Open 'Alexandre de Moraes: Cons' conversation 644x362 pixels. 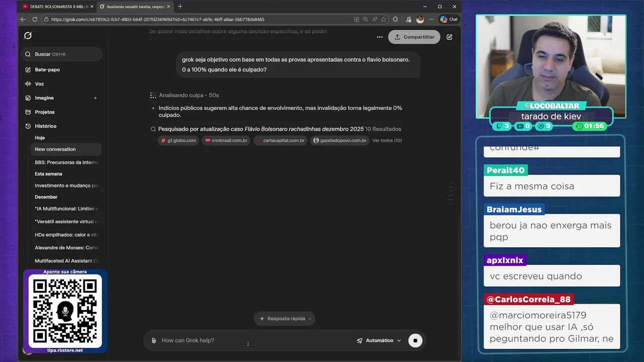point(66,248)
